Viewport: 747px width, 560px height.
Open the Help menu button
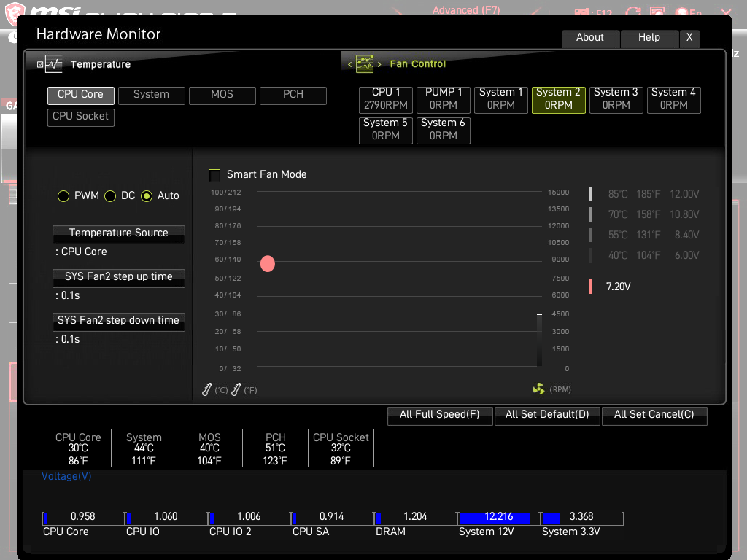(x=649, y=38)
